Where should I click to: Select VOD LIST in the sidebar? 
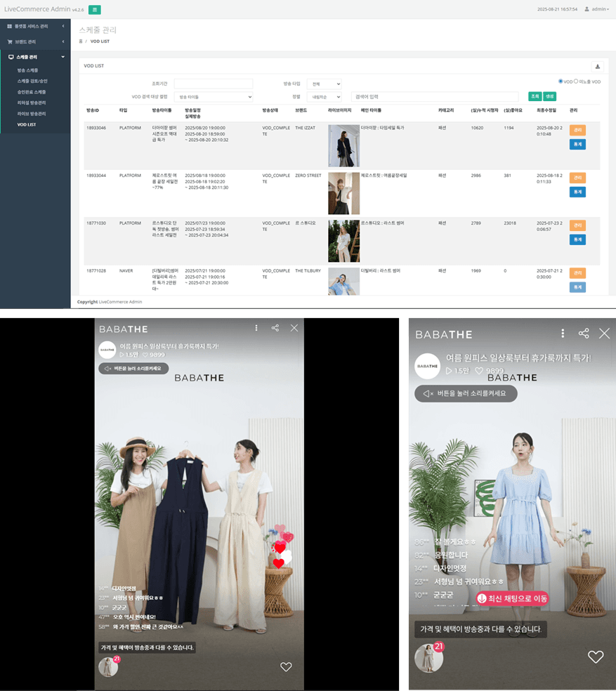point(27,125)
